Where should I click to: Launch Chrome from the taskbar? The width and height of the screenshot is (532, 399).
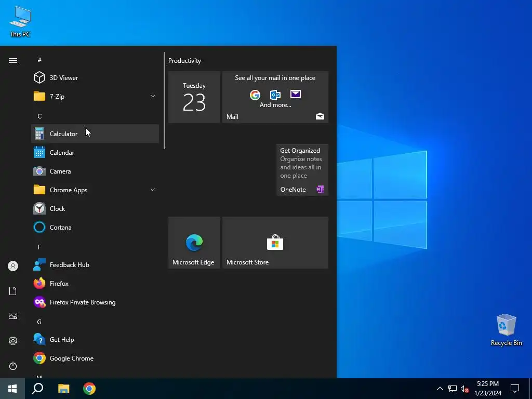(x=89, y=389)
